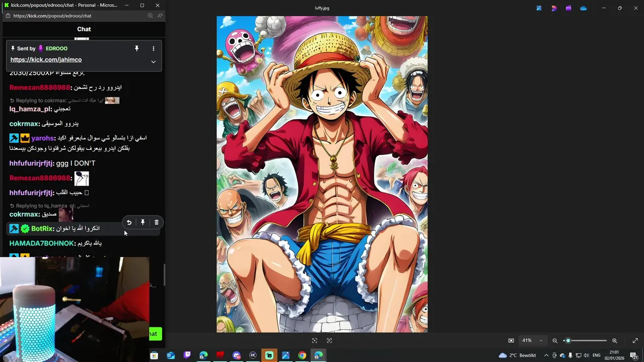Click the Photos app icon in the viewer title bar
This screenshot has height=362, width=644.
(x=539, y=8)
